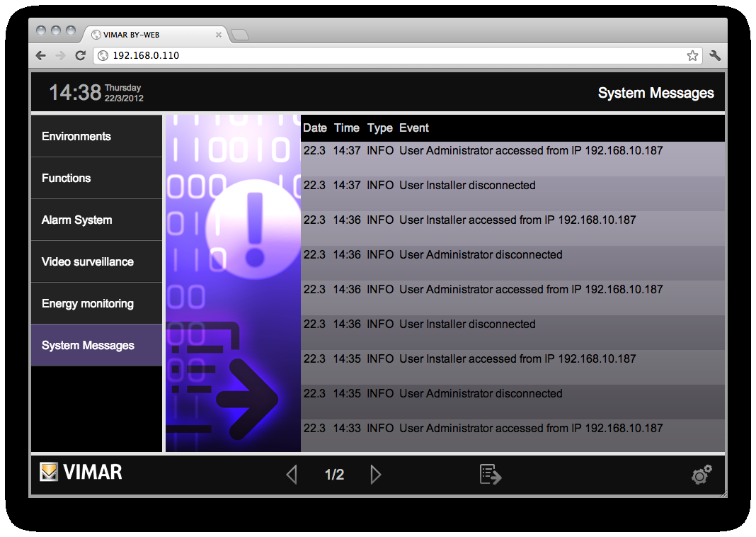Open the Alarm System section
This screenshot has height=537, width=756.
96,220
